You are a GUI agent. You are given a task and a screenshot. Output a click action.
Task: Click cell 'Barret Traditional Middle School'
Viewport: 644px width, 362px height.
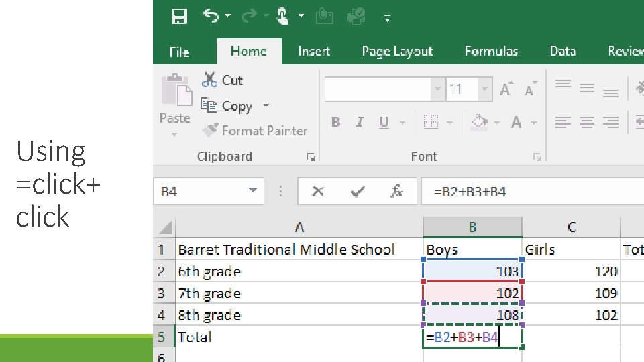pyautogui.click(x=299, y=249)
